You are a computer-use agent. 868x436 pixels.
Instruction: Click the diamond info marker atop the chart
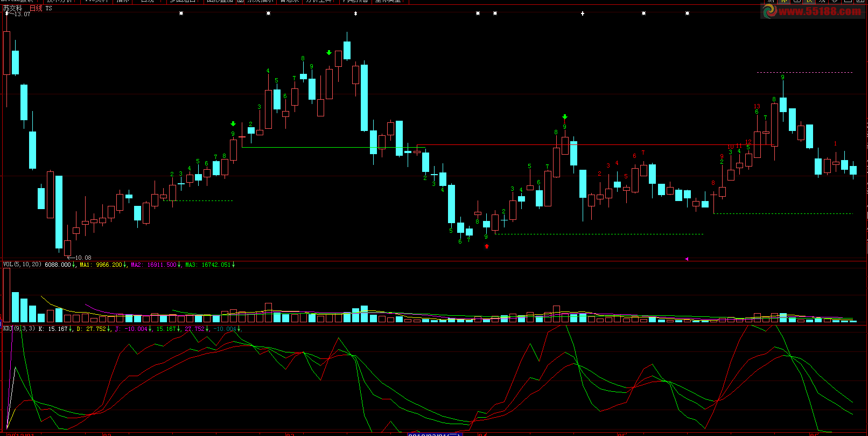click(355, 13)
